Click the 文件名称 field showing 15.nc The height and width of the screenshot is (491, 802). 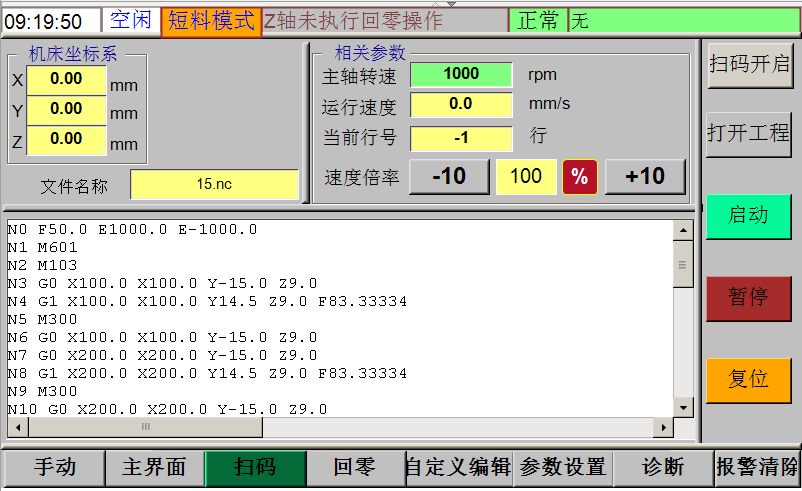(x=214, y=185)
